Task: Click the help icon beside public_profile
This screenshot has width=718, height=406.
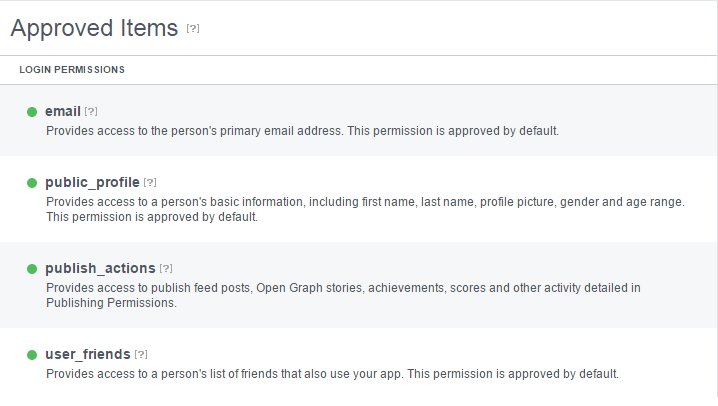Action: [x=150, y=183]
